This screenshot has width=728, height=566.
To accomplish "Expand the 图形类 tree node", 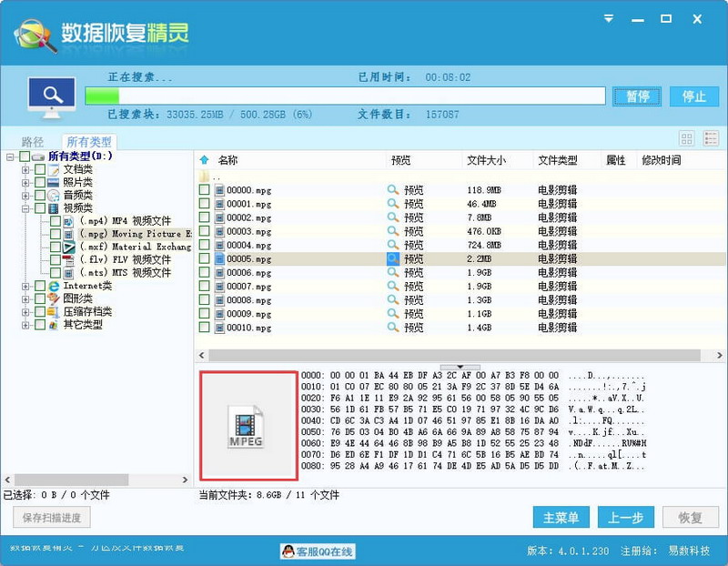I will coord(25,299).
